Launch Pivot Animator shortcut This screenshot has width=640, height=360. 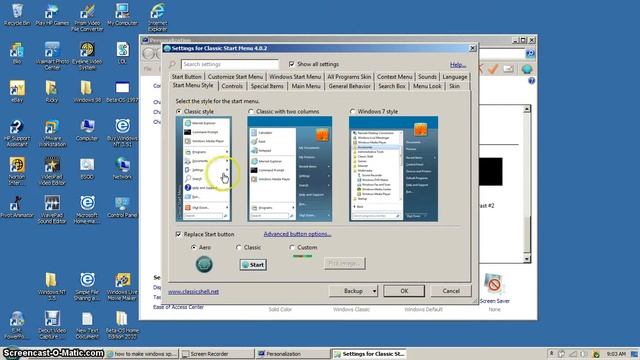coord(17,207)
